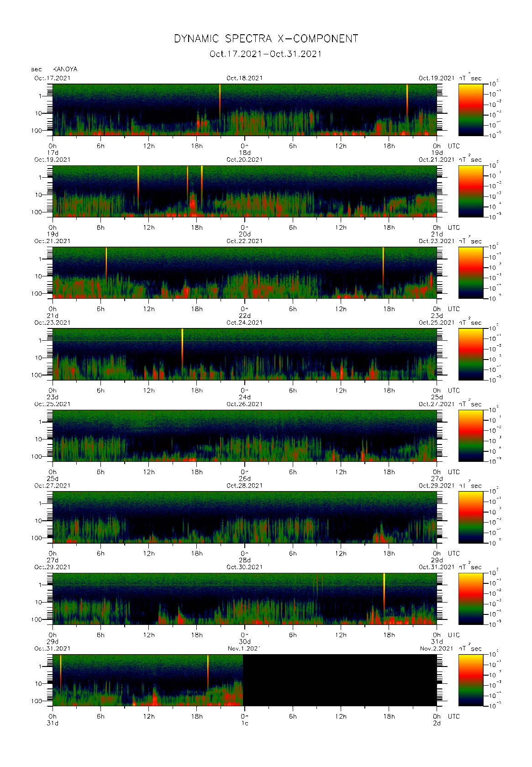Click the "17d" day label under first panel
The width and height of the screenshot is (532, 767).
click(53, 153)
